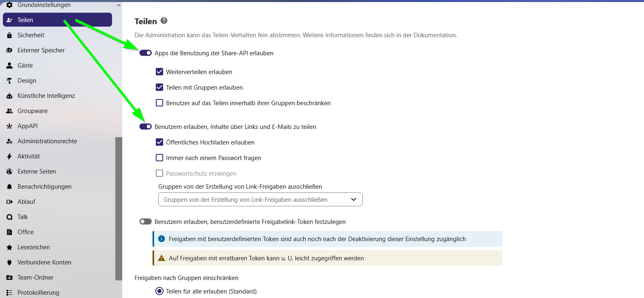Uncheck Weiterverteilen erlauben checkbox
Viewport: 644px width, 298px height.
(159, 72)
